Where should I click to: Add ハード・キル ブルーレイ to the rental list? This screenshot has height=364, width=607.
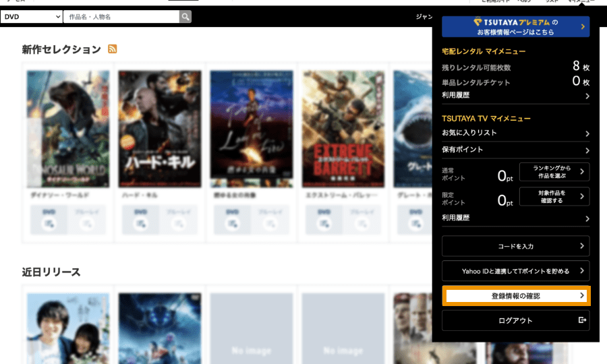[x=178, y=220]
